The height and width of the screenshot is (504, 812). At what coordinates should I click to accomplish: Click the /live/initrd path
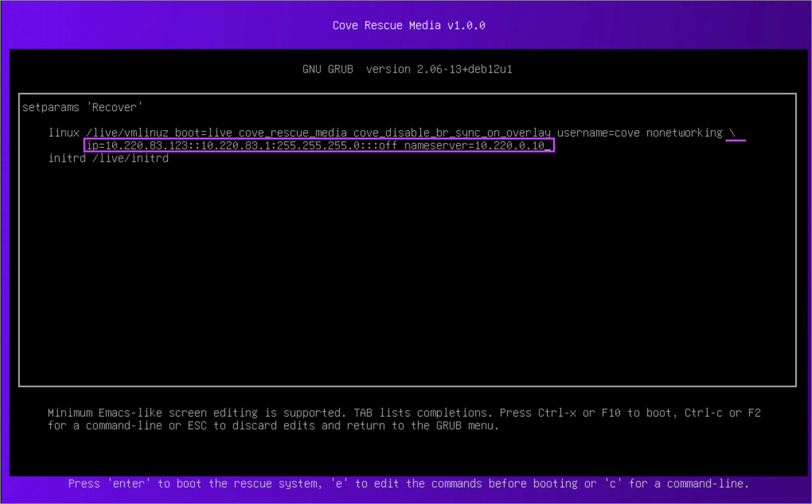130,158
